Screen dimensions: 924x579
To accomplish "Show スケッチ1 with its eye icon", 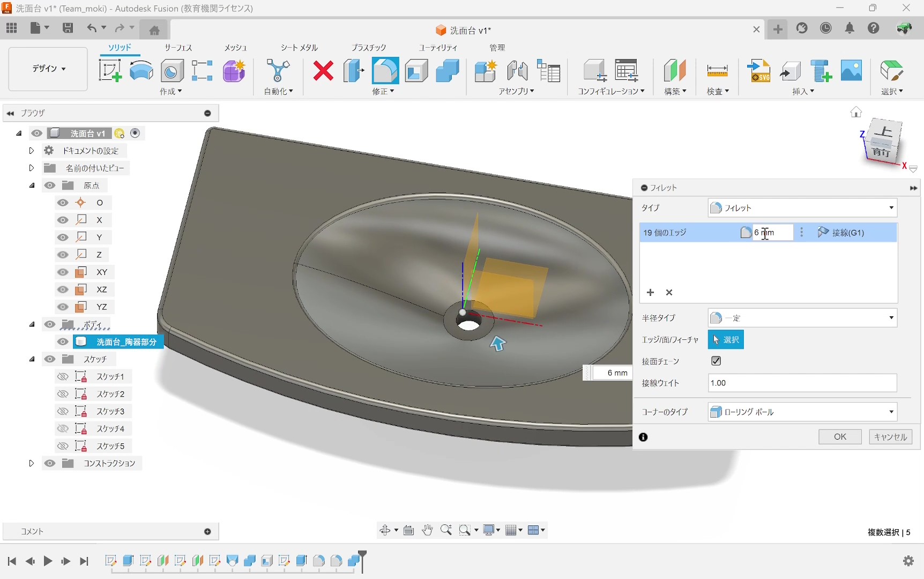I will point(63,377).
